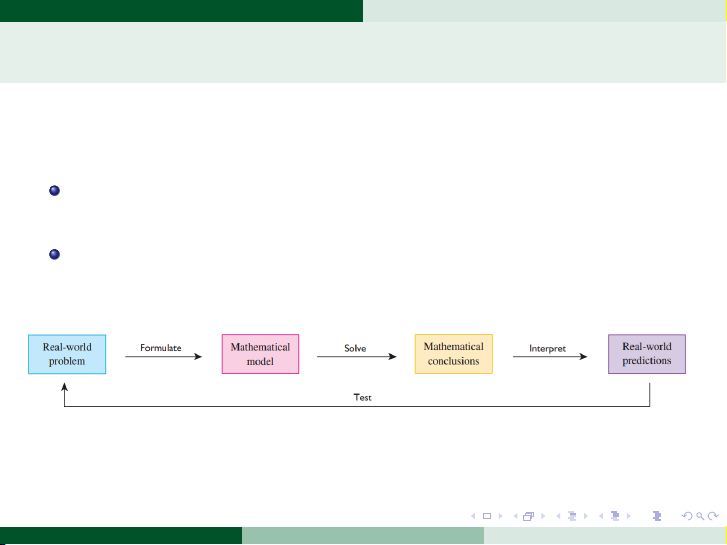Click the light green header section on top
Screen dimensions: 727x545
click(544, 11)
